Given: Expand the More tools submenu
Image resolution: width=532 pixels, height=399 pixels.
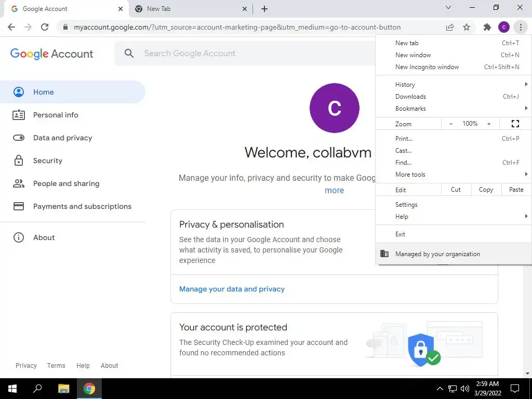Looking at the screenshot, I should click(x=453, y=175).
